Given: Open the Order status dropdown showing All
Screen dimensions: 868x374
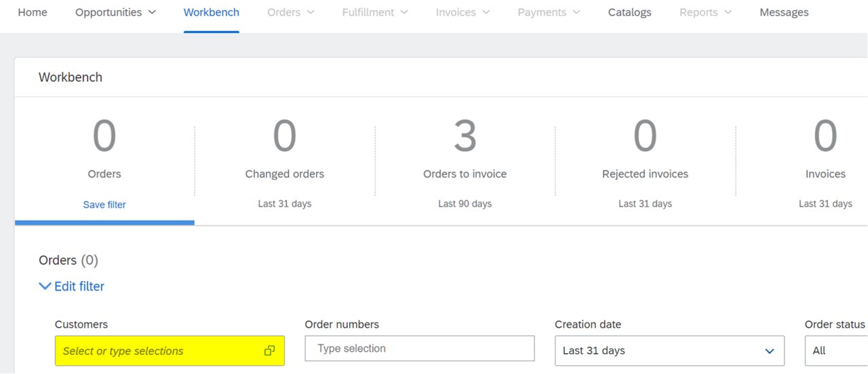Looking at the screenshot, I should pos(836,351).
